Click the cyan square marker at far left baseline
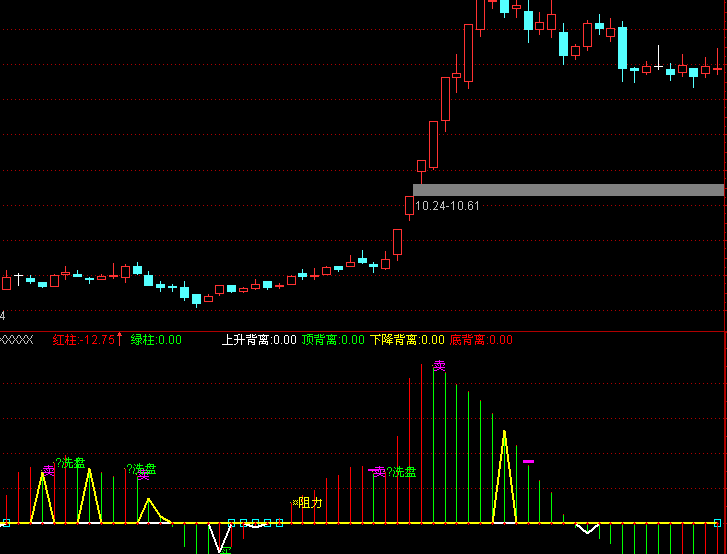Screen dimensions: 727x554 click(6, 523)
